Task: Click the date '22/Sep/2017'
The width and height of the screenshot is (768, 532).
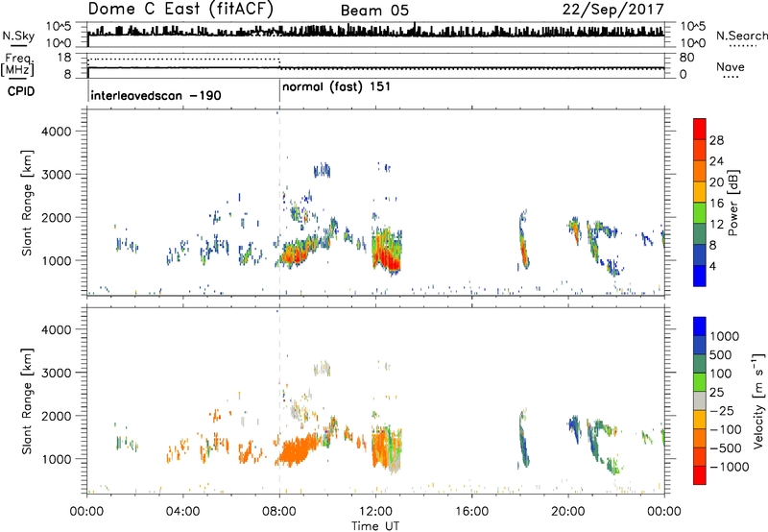Action: (x=612, y=10)
